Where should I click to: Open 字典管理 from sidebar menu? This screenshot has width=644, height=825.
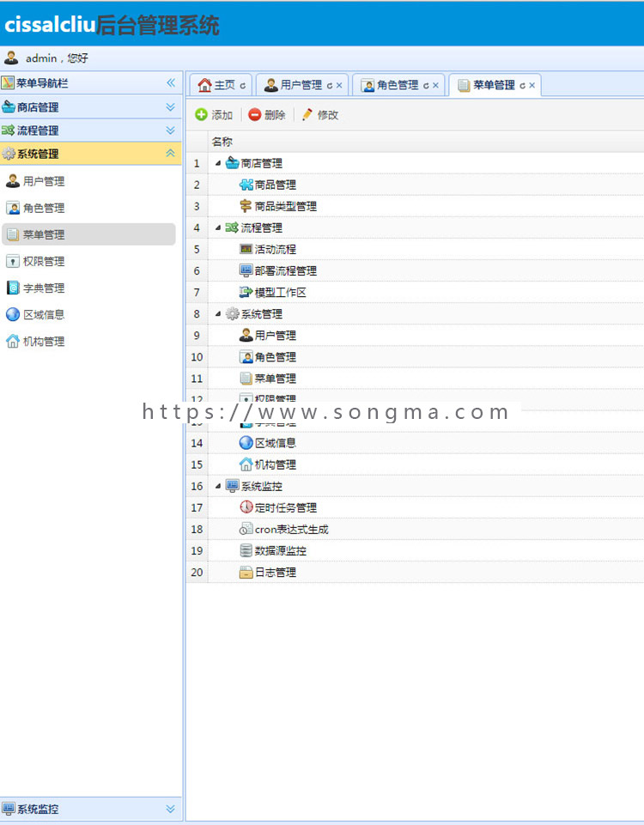[88, 288]
